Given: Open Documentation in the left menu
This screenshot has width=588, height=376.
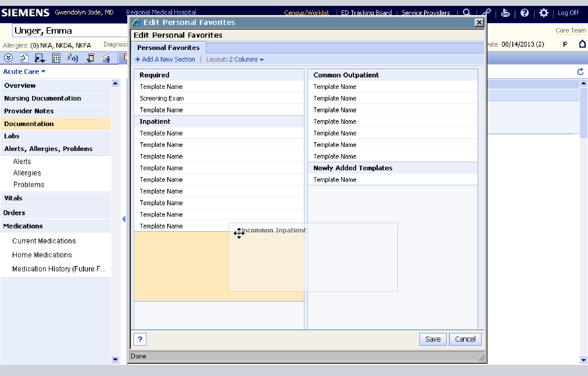Looking at the screenshot, I should click(x=29, y=124).
